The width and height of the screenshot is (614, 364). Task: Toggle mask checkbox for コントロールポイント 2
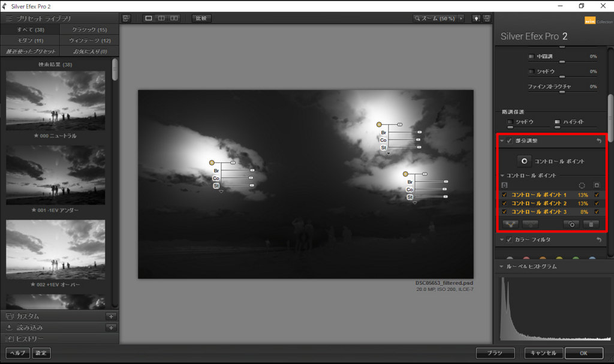(x=597, y=203)
